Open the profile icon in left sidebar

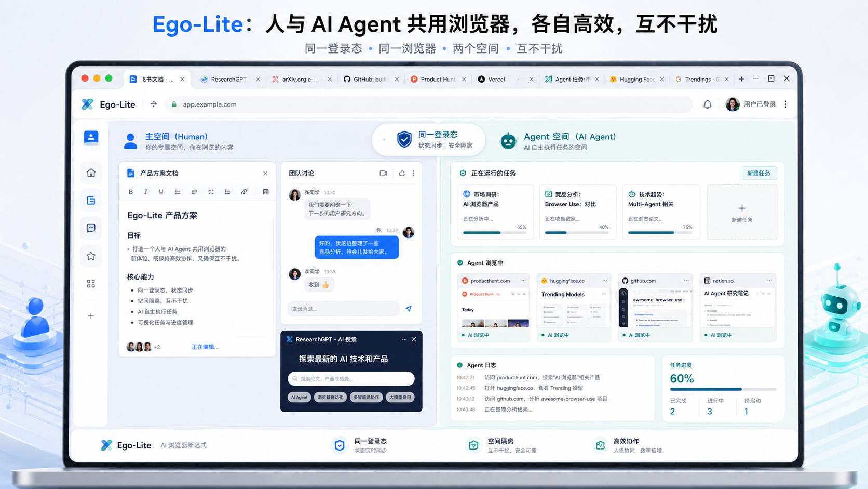coord(91,137)
